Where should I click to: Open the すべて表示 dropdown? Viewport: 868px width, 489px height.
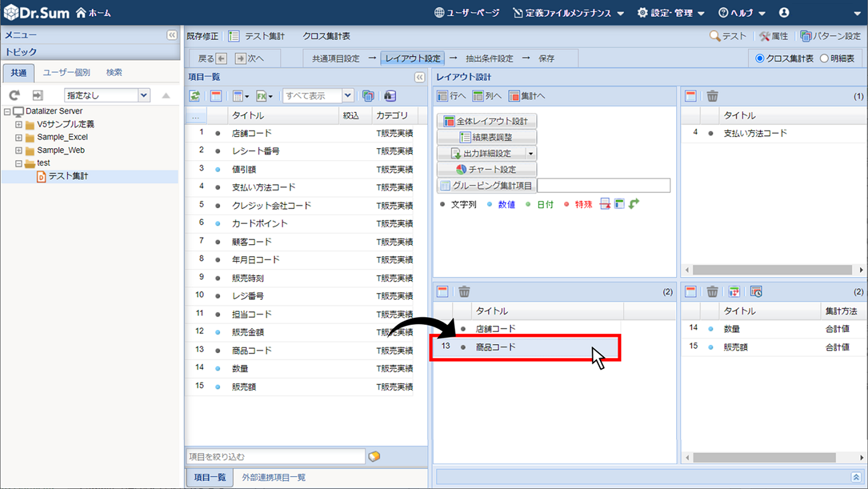pos(347,96)
